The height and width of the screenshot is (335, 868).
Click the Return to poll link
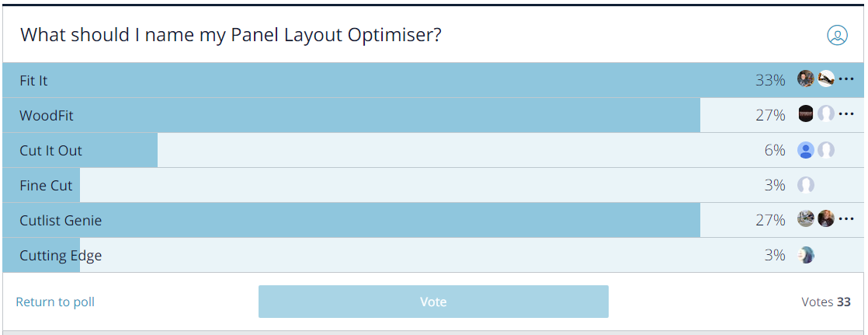(x=55, y=302)
